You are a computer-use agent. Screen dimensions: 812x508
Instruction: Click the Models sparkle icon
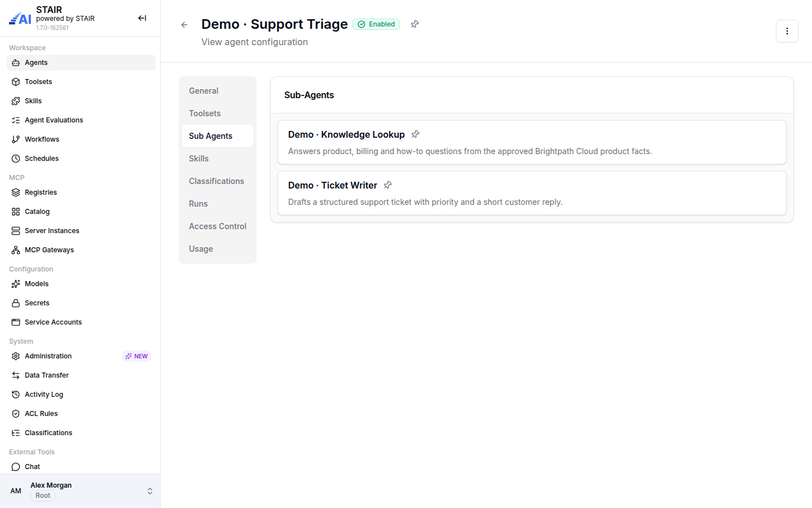click(16, 284)
